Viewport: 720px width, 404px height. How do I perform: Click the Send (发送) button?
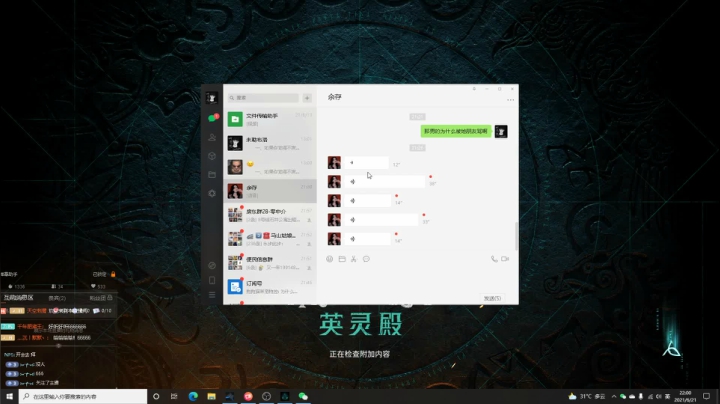[492, 298]
